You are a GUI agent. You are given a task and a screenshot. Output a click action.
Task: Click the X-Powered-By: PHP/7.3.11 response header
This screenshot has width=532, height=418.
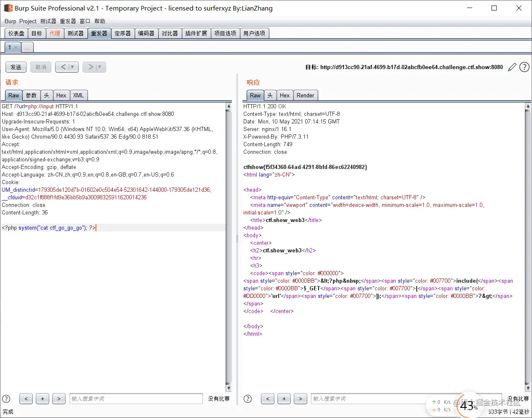276,137
